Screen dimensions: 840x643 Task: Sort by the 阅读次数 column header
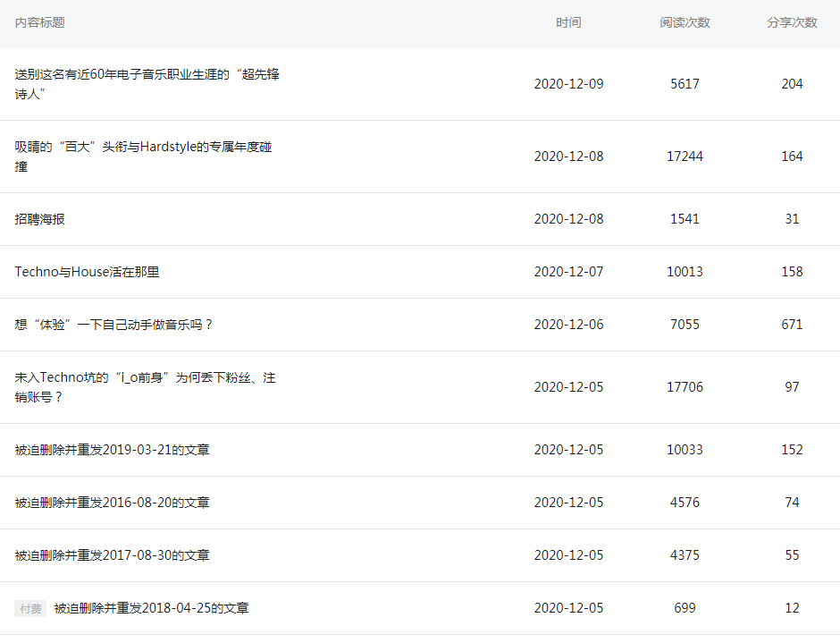(685, 22)
